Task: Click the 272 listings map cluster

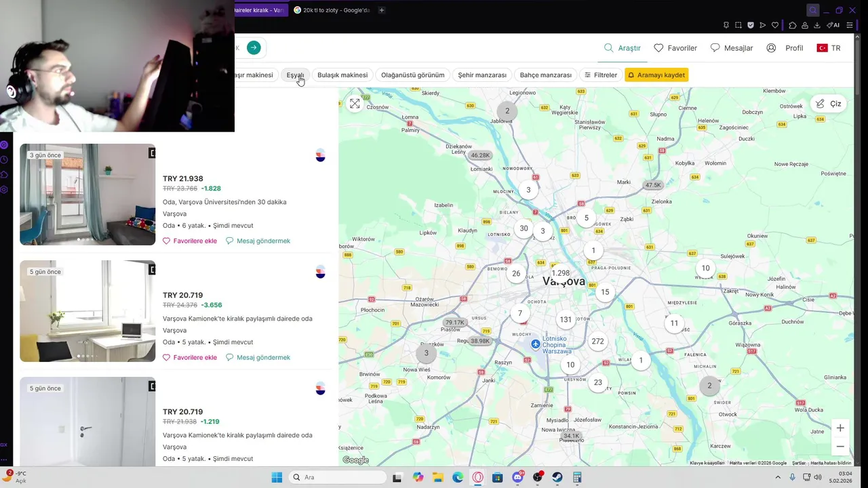Action: point(597,342)
